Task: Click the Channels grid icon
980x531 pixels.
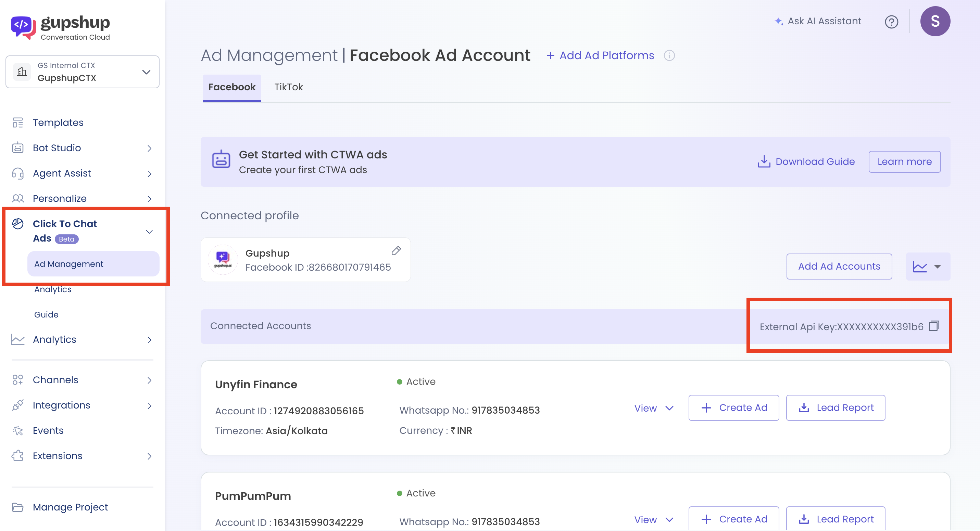Action: (17, 380)
